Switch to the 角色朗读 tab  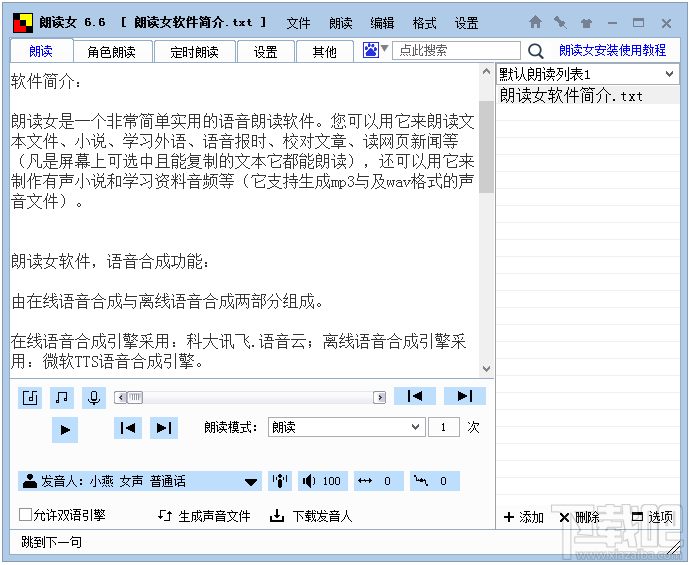(111, 52)
